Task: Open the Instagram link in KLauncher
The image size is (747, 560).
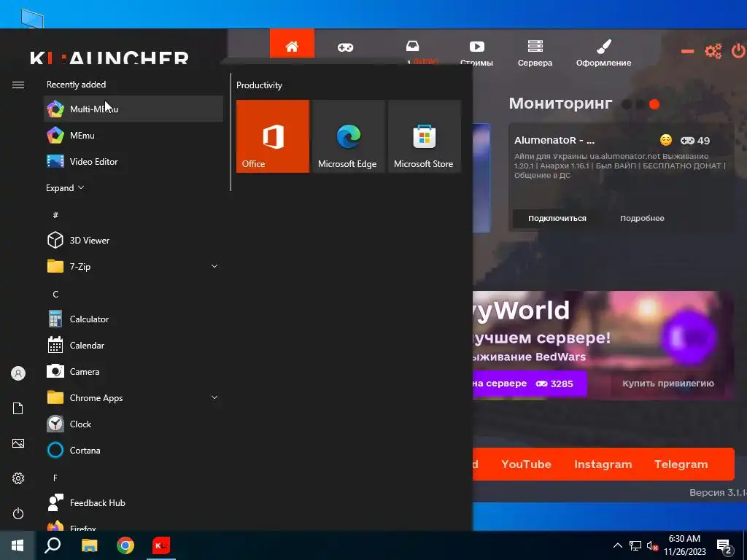Action: pos(603,464)
